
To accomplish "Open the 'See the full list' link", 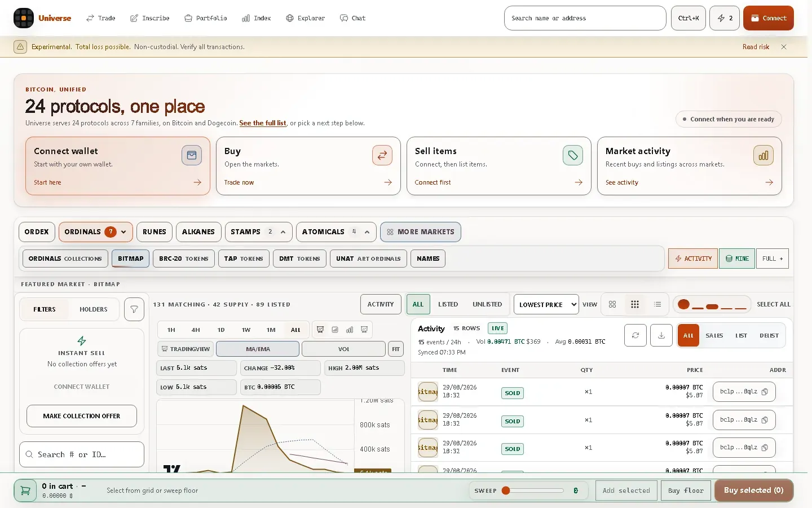I will point(263,123).
